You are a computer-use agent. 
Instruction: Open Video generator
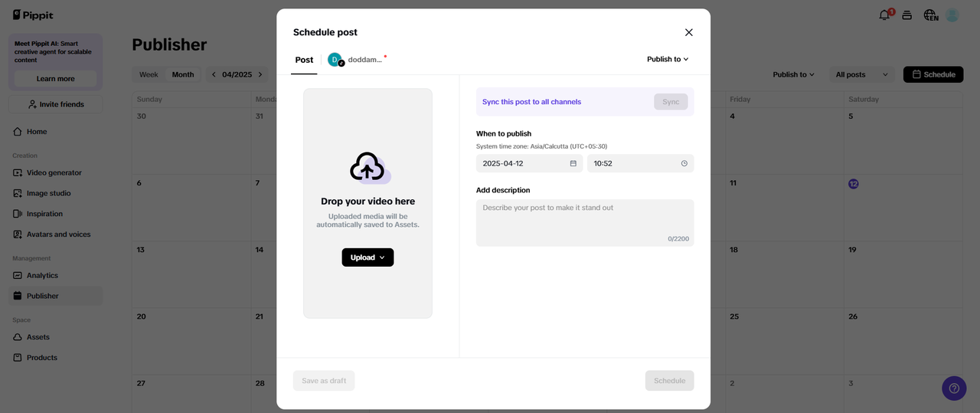(x=55, y=173)
